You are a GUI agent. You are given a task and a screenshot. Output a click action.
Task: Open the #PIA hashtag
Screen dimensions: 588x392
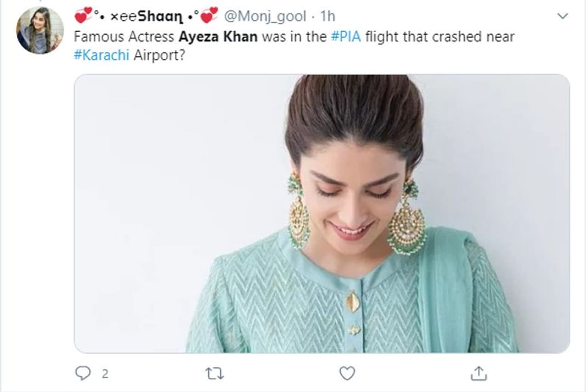tap(347, 37)
